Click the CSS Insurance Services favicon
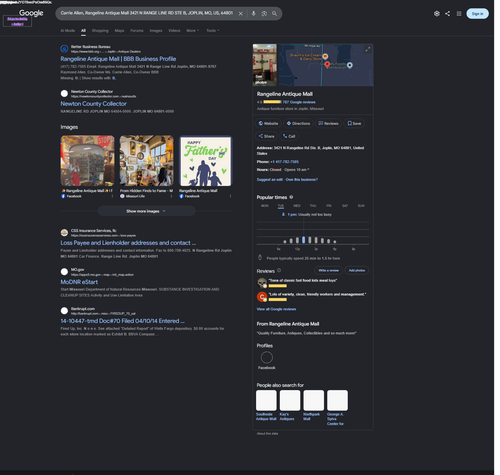The image size is (500, 475). (x=64, y=232)
